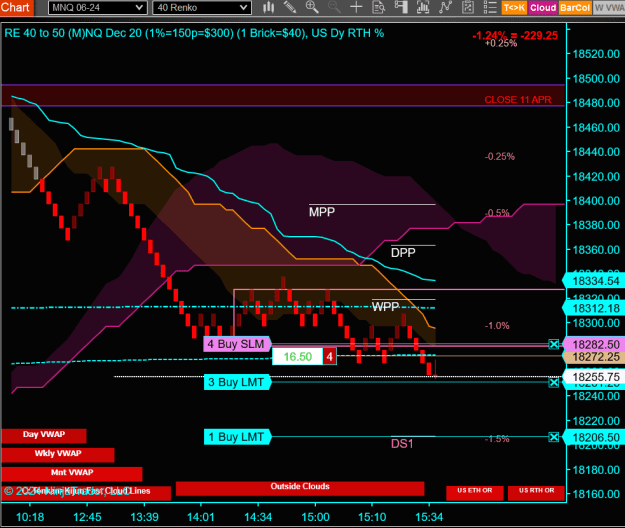Toggle the Outside Clouds button

(x=300, y=488)
